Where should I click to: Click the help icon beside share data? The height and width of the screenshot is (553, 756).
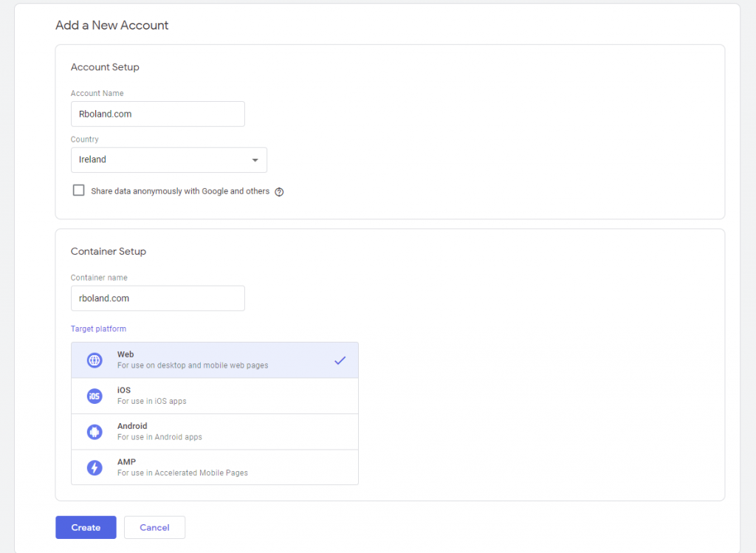click(279, 192)
